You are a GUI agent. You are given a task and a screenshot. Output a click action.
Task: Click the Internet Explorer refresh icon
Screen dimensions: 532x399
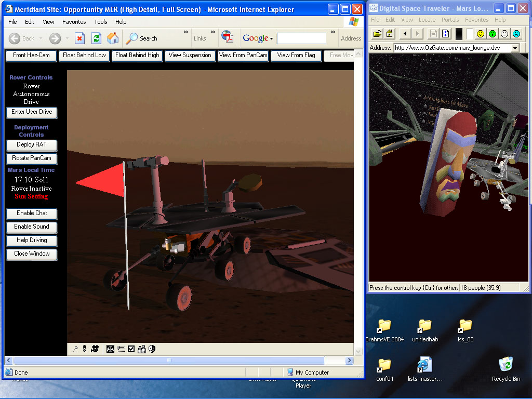96,38
